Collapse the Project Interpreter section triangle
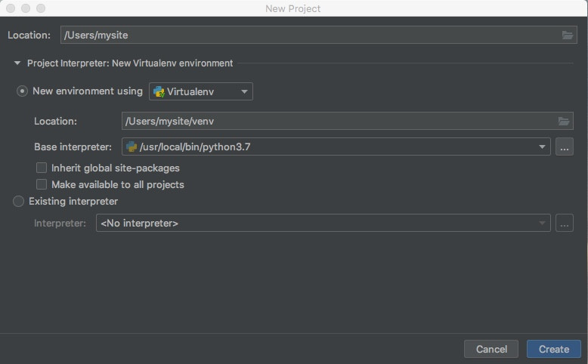Viewport: 588px width, 364px height. [x=17, y=63]
